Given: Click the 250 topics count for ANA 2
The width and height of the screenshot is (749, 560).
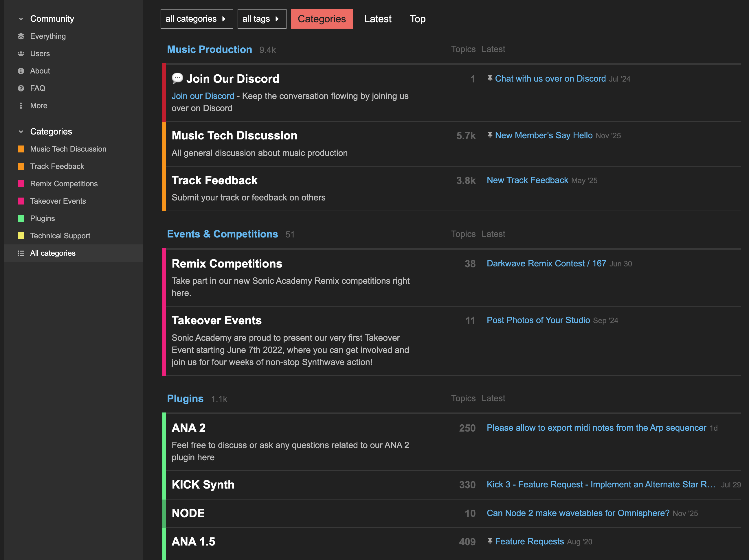Looking at the screenshot, I should (x=467, y=428).
